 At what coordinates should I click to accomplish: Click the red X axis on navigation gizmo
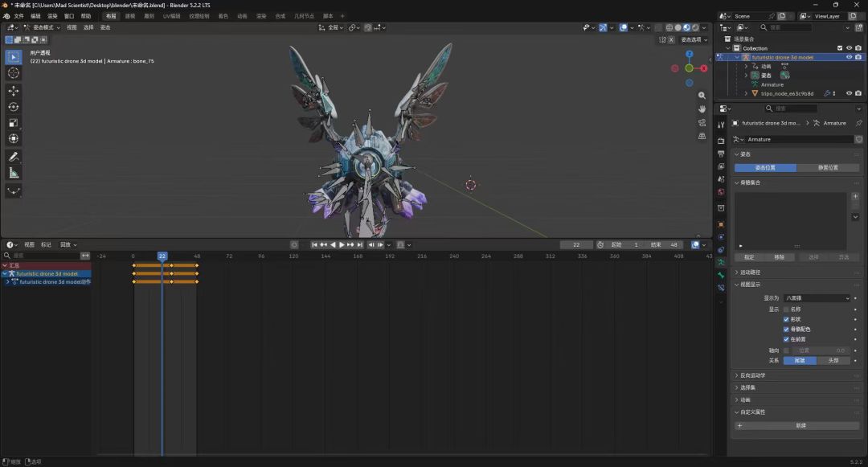(x=703, y=68)
